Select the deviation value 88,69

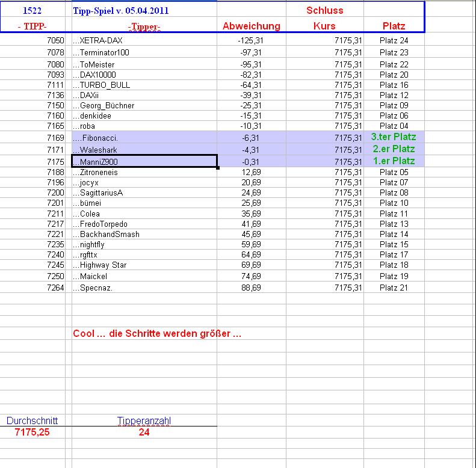[251, 288]
